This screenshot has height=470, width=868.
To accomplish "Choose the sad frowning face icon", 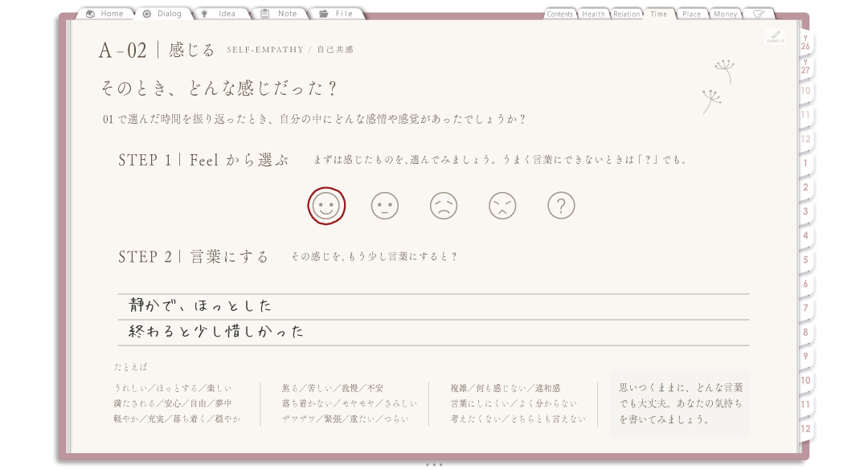I will point(444,206).
